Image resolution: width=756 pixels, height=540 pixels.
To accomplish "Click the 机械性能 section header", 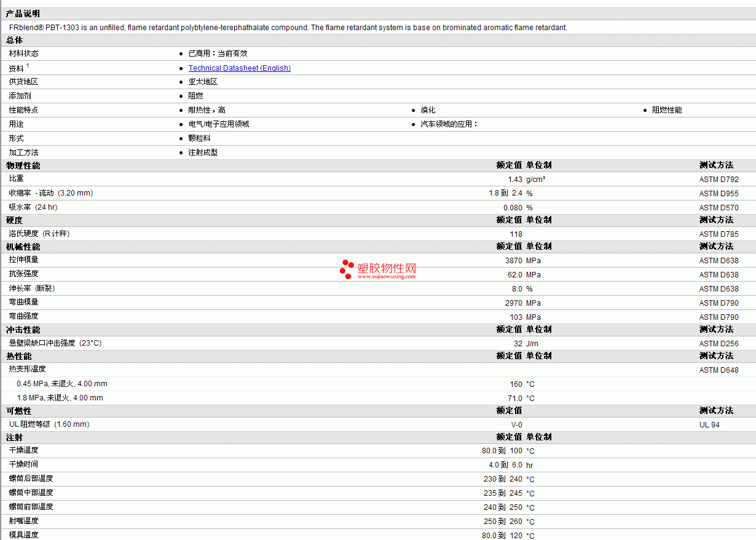I will click(x=23, y=247).
